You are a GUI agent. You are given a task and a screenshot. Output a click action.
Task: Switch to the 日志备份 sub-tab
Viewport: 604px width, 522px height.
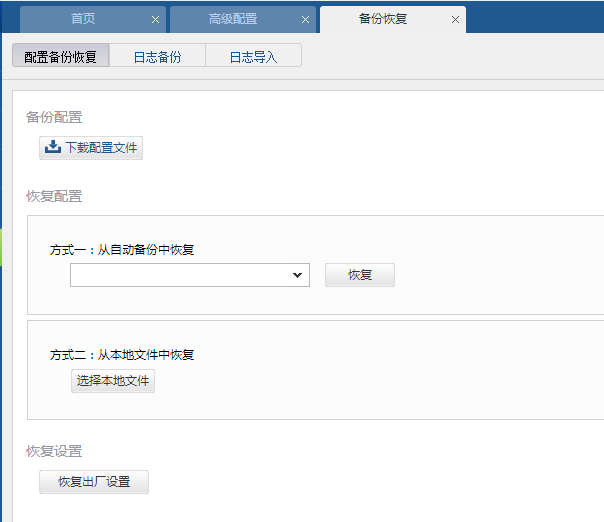[x=157, y=57]
